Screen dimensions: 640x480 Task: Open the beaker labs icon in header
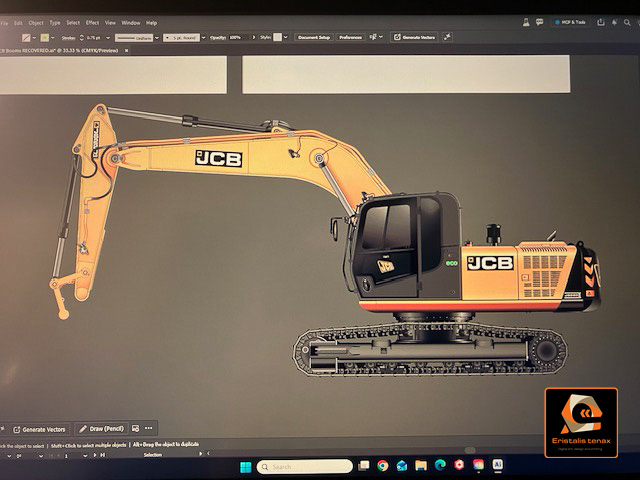point(526,22)
